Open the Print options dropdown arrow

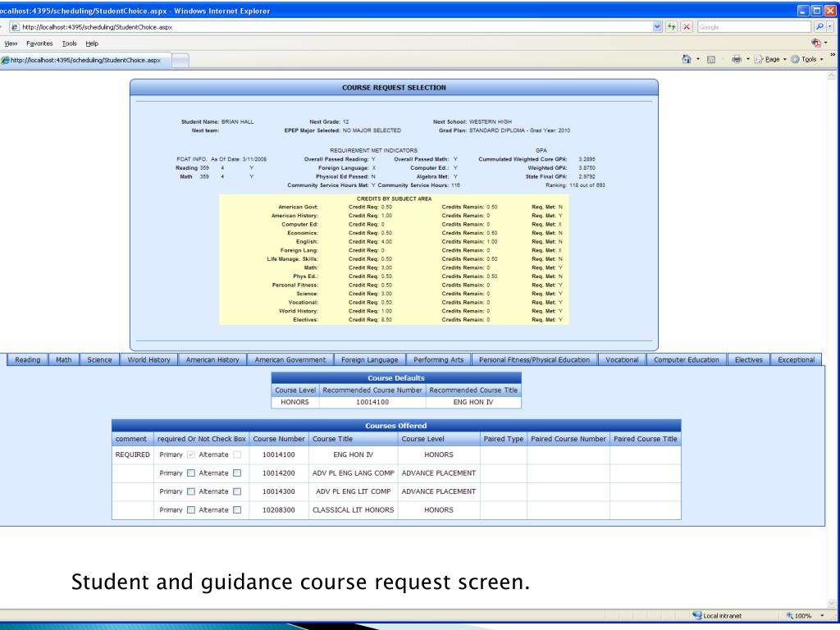click(x=748, y=59)
